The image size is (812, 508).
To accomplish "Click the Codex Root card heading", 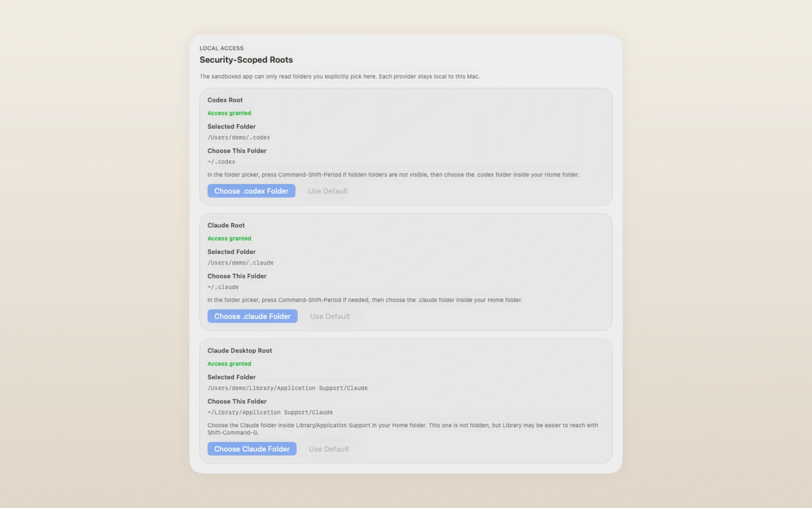I will (225, 100).
